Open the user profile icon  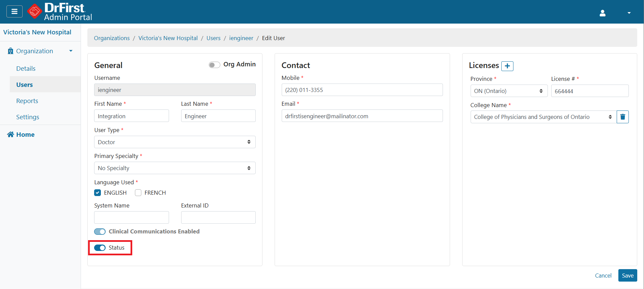(x=603, y=13)
